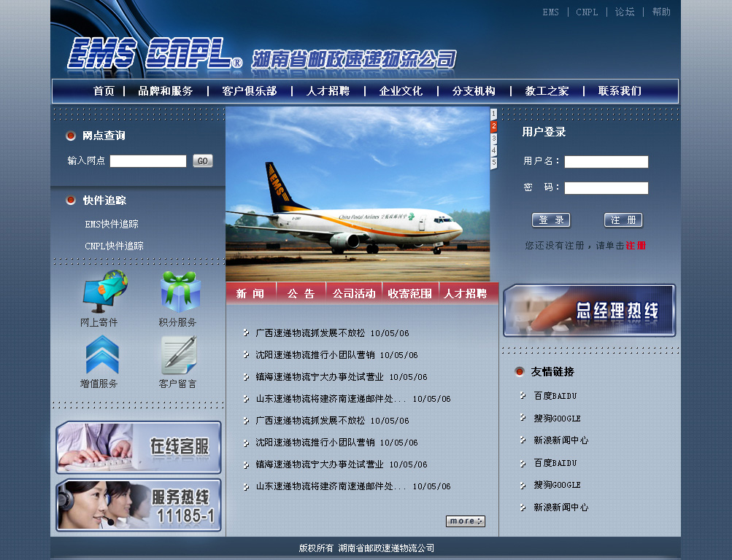Image resolution: width=732 pixels, height=560 pixels.
Task: Open CNPL快件追踪 link
Action: coord(114,246)
